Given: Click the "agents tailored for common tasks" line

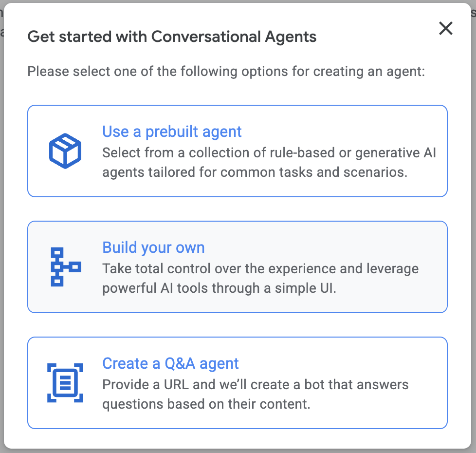Looking at the screenshot, I should [254, 172].
